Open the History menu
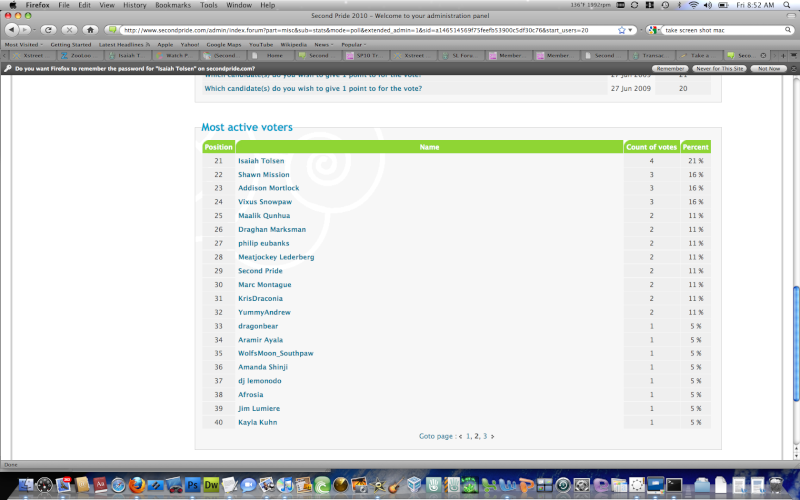This screenshot has width=800, height=500. [135, 5]
